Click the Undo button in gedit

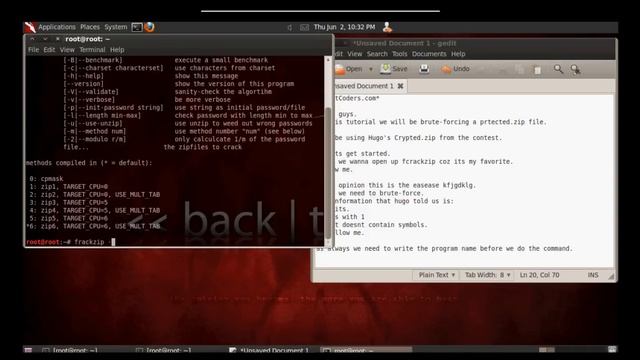click(455, 69)
